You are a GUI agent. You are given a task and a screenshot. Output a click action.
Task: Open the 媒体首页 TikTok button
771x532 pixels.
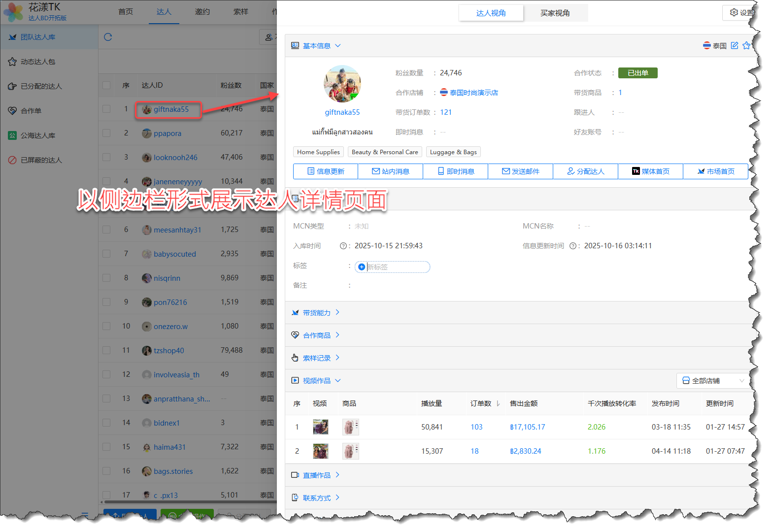point(650,171)
